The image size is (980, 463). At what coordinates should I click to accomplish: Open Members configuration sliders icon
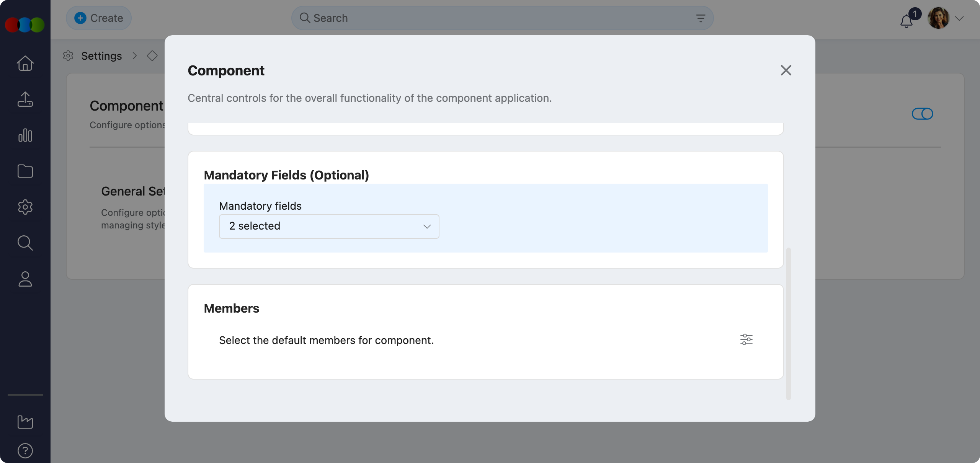pos(746,339)
